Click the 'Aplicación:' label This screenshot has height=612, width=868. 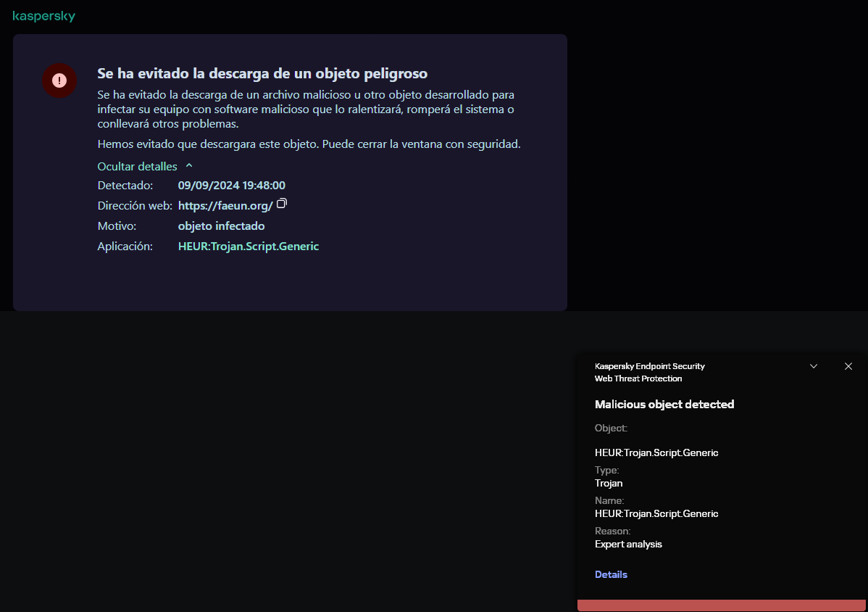(125, 246)
